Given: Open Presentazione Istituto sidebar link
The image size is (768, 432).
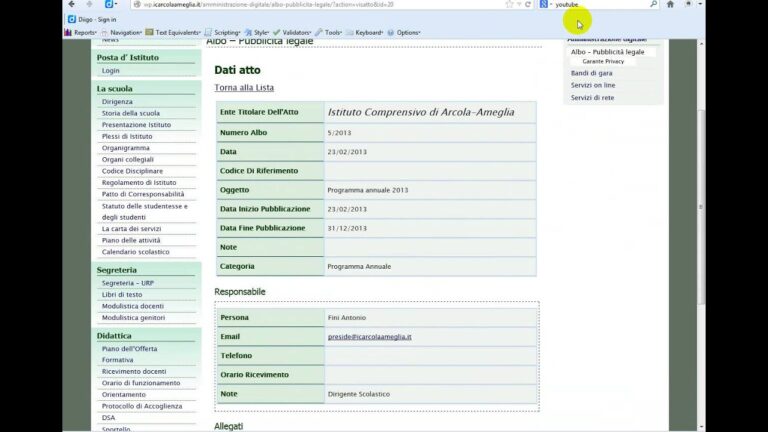Looking at the screenshot, I should [136, 125].
